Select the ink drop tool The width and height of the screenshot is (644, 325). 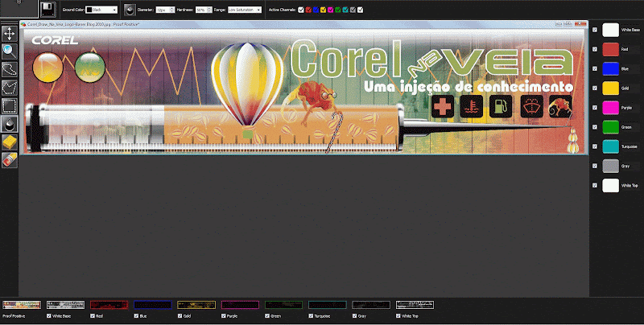click(10, 124)
